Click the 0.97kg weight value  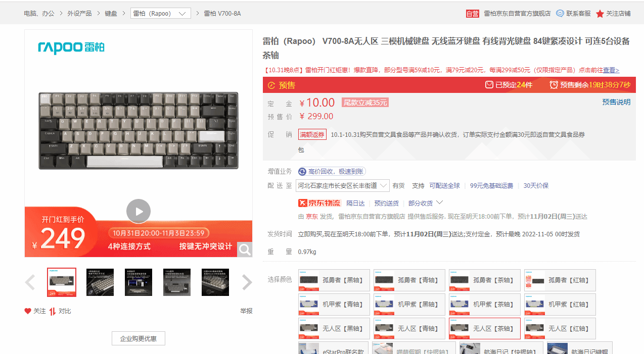pos(307,252)
